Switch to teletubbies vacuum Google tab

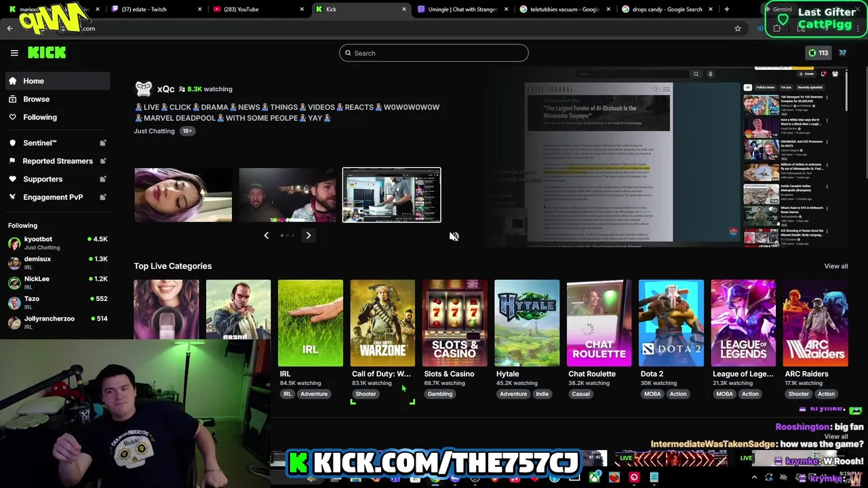(564, 9)
